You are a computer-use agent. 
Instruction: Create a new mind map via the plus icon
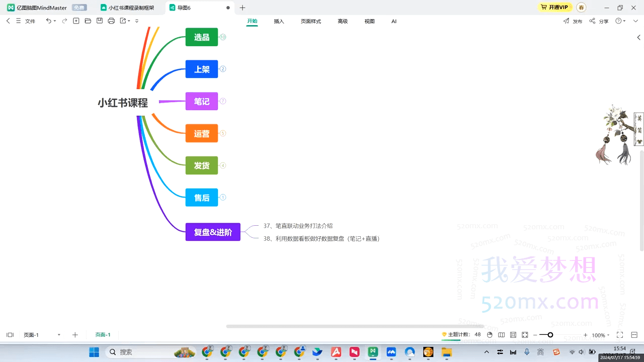pos(76,21)
